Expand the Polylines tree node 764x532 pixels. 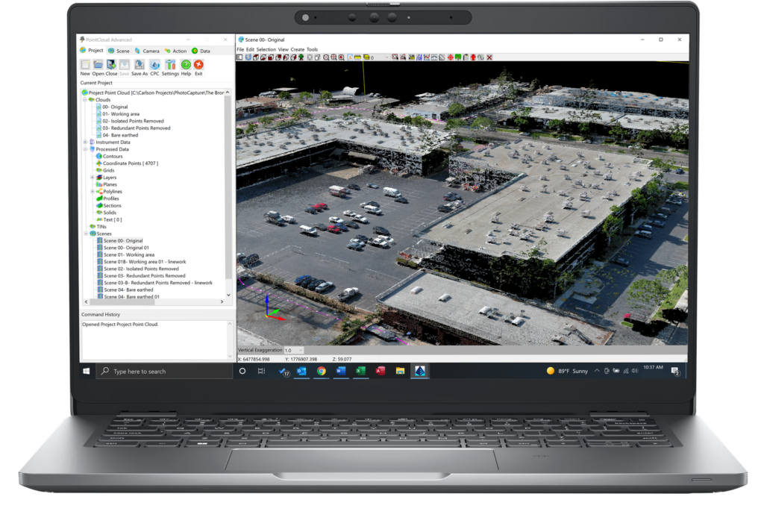click(92, 192)
